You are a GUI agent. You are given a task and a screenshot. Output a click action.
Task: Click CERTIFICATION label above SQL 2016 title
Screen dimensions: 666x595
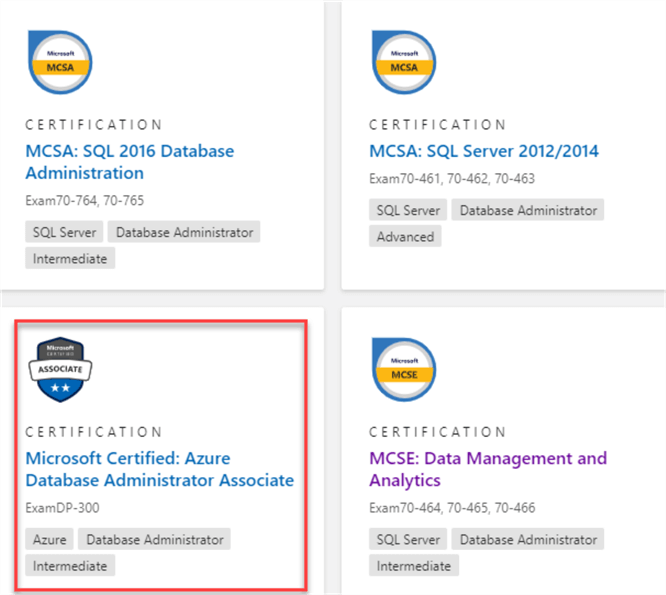pos(94,125)
